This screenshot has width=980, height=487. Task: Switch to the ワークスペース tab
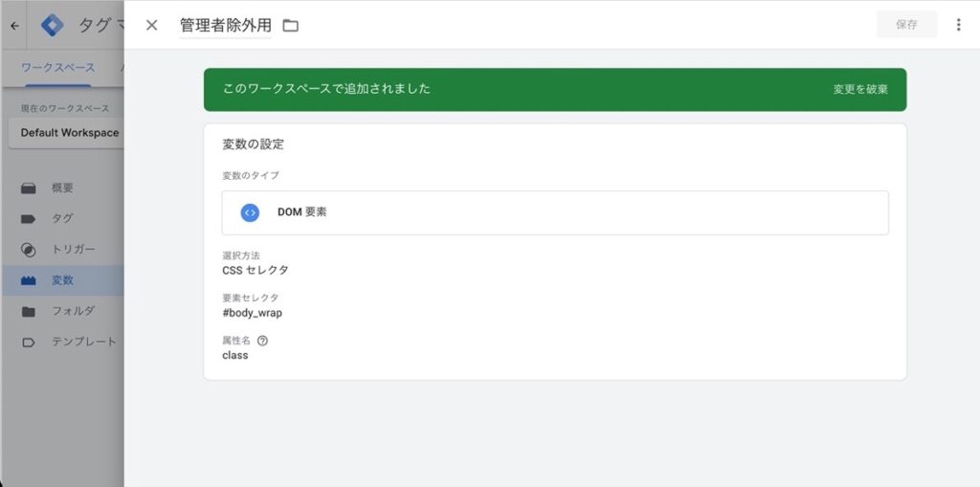coord(57,68)
